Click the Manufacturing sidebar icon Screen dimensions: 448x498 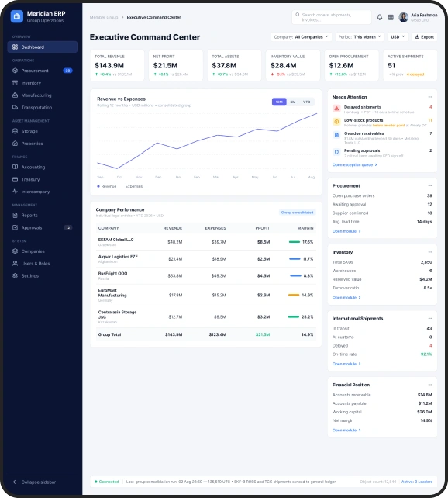pyautogui.click(x=15, y=95)
